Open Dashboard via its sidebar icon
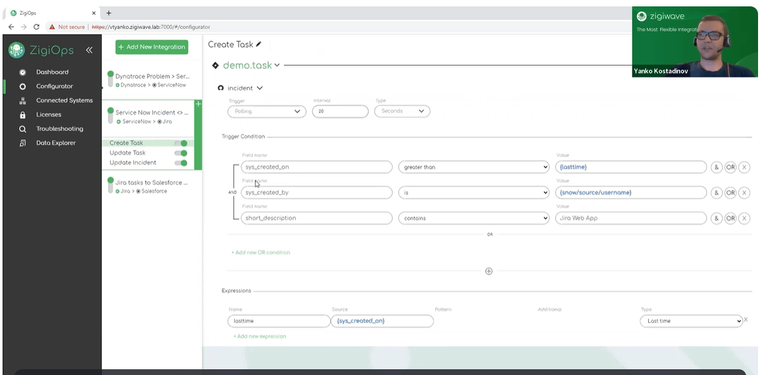Screen dimensions: 760x375 [22, 72]
